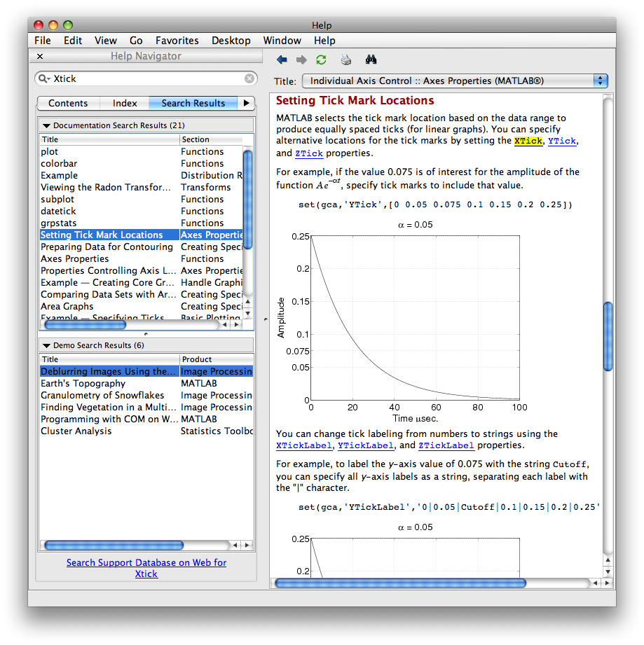This screenshot has width=644, height=645.
Task: Select the datetick search result
Action: [141, 211]
